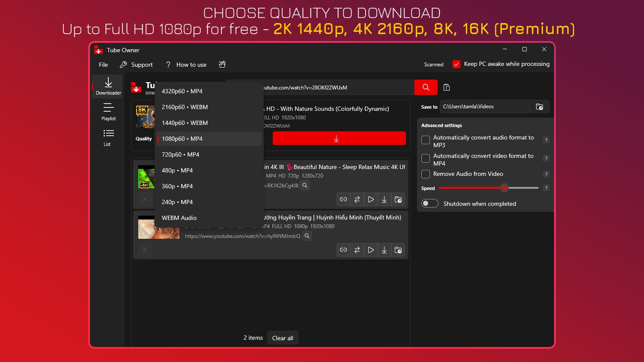Screen dimensions: 644x362
Task: Play the Huỳnh Hiểu Minh video
Action: tap(371, 250)
